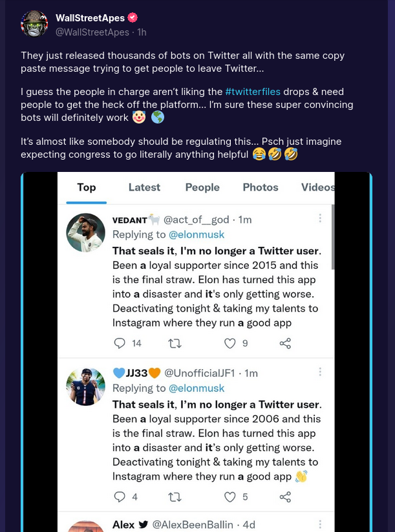Share JJ33's tweet
The image size is (395, 532).
pos(285,497)
